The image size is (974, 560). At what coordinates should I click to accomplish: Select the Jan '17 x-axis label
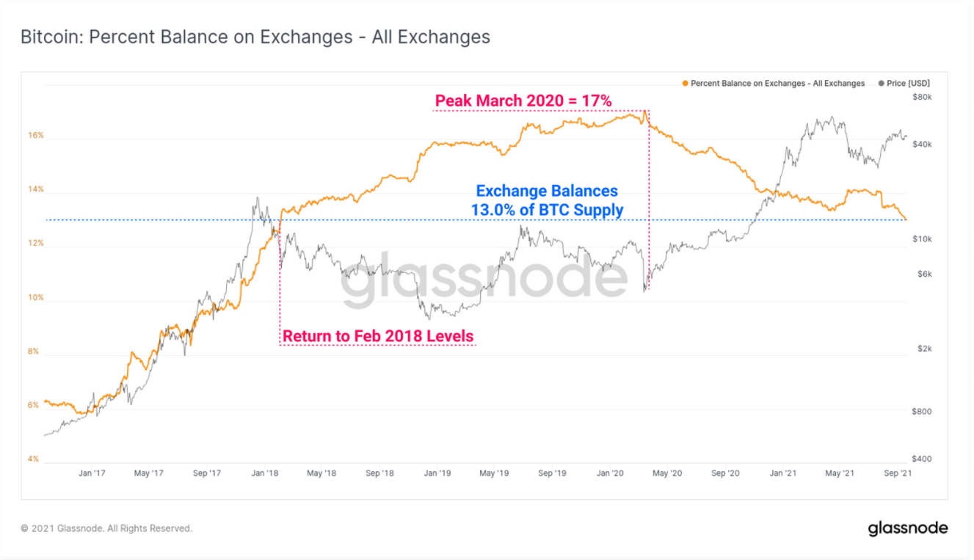[92, 473]
